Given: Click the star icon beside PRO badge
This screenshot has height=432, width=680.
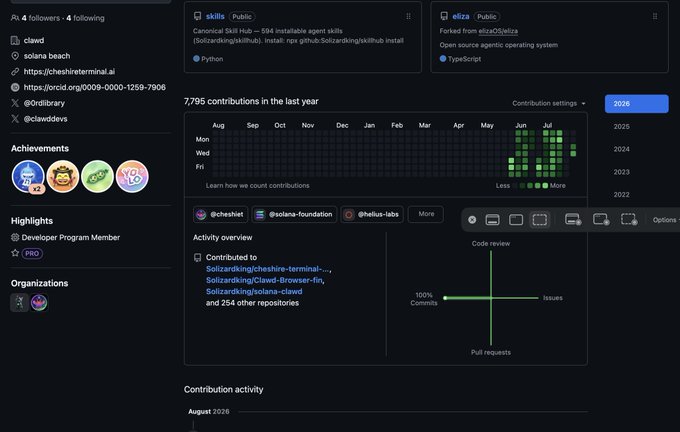Looking at the screenshot, I should coord(15,253).
